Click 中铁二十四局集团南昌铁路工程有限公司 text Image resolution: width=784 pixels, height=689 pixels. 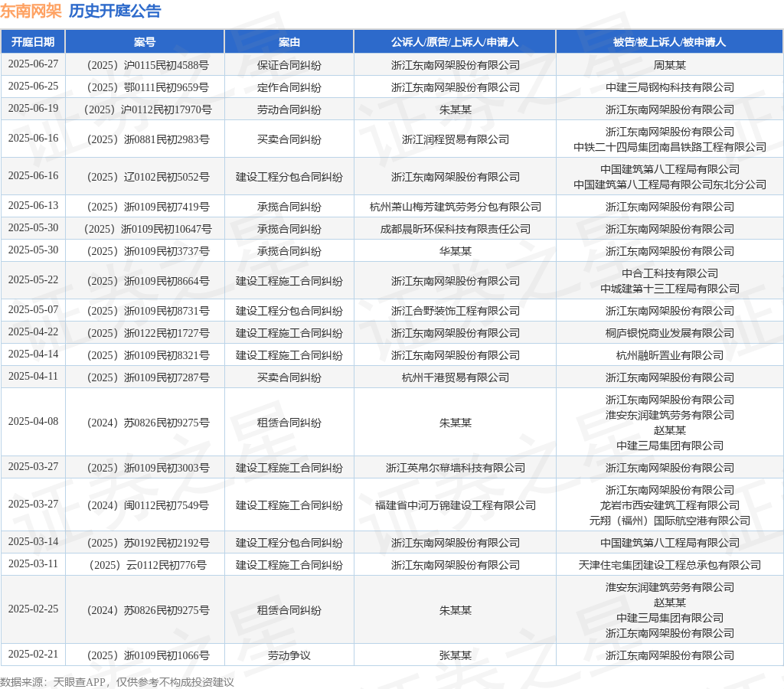pyautogui.click(x=669, y=147)
